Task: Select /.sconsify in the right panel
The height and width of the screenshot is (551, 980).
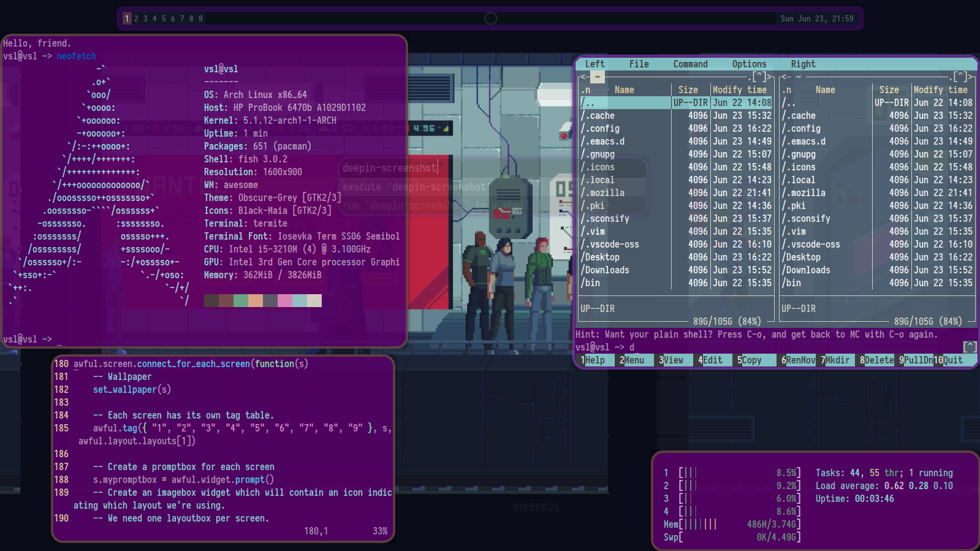Action: click(877, 218)
